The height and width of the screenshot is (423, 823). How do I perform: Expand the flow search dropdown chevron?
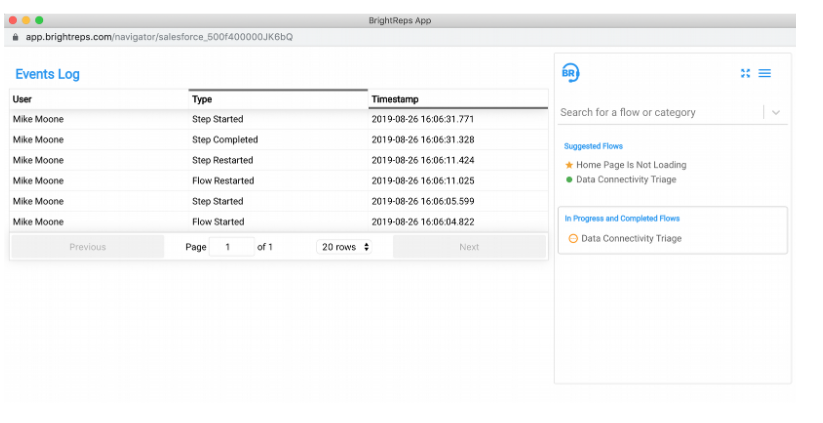click(x=776, y=112)
